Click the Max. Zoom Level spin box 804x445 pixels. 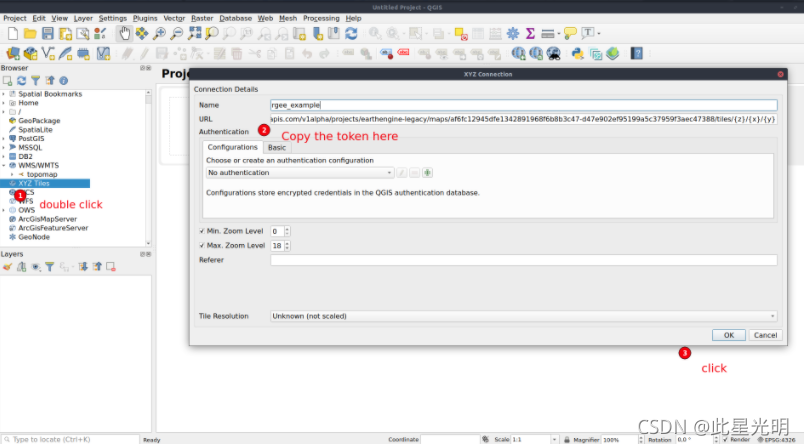tap(280, 246)
